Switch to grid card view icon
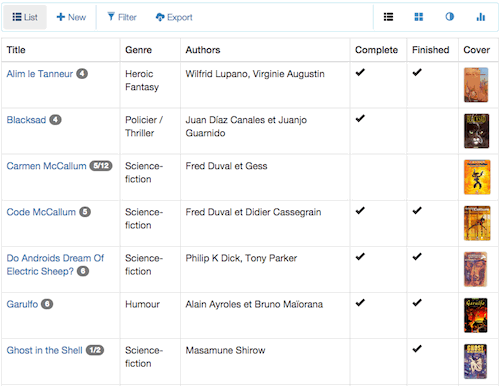The height and width of the screenshot is (386, 500). click(419, 17)
